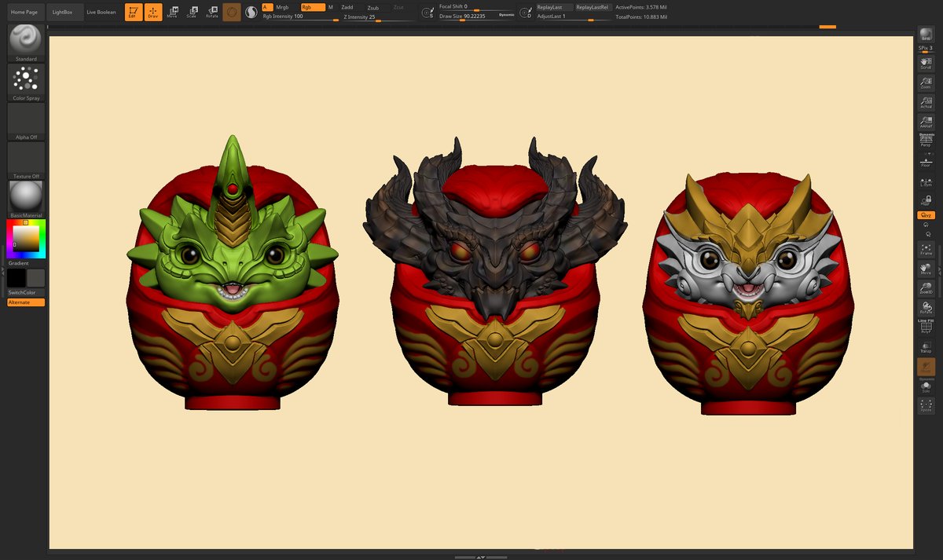Open the Home Page
Screen dimensions: 943x560
tap(24, 12)
